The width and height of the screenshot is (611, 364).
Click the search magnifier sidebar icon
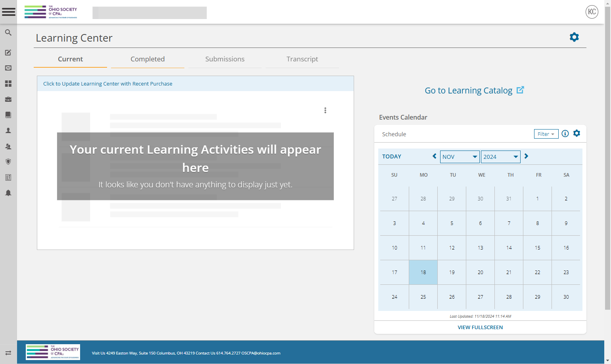pos(8,32)
